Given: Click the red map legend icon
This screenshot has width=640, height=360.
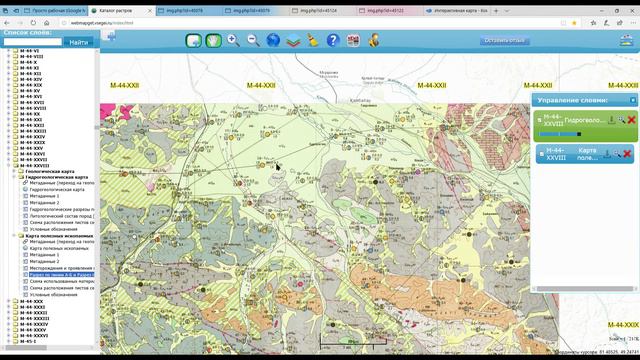Looking at the screenshot, I should [353, 40].
